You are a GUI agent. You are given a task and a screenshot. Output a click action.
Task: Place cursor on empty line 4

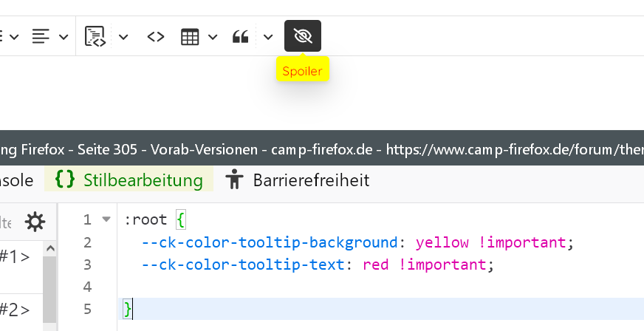tap(295, 287)
